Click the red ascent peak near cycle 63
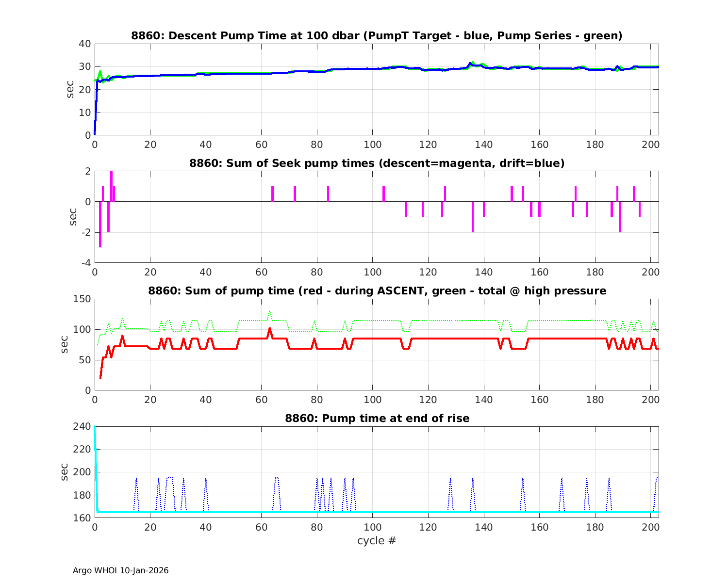This screenshot has width=728, height=582. 270,329
